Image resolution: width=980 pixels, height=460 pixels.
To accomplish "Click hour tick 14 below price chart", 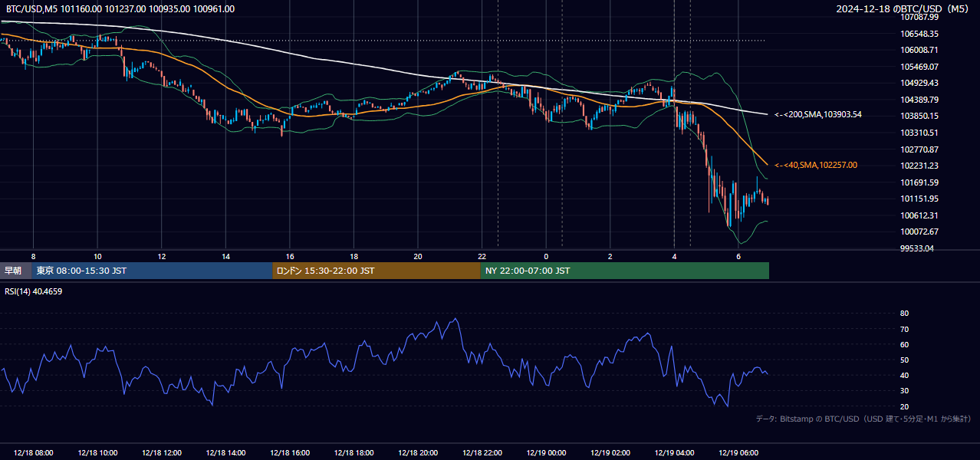I will (225, 256).
